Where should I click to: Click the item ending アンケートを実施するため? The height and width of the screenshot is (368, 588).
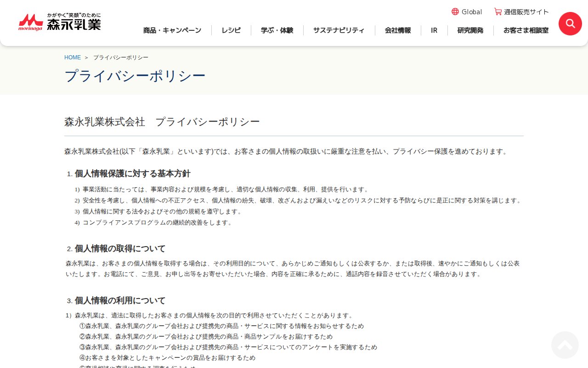[228, 347]
